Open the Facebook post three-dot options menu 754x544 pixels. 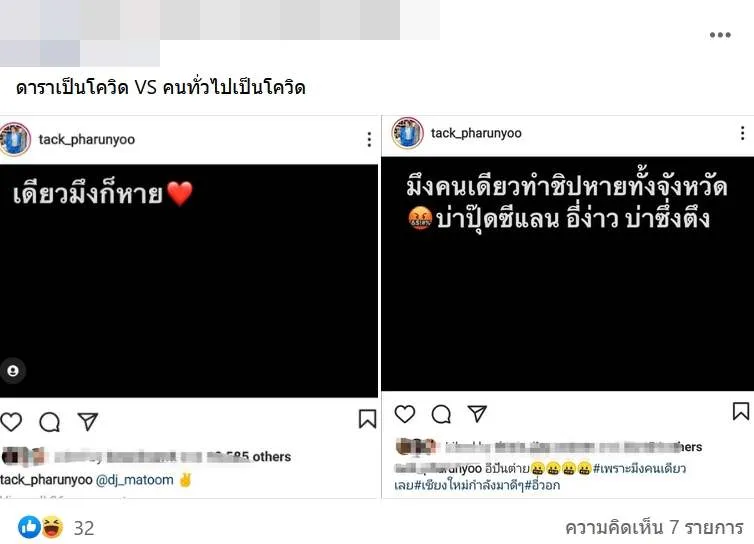tap(720, 35)
